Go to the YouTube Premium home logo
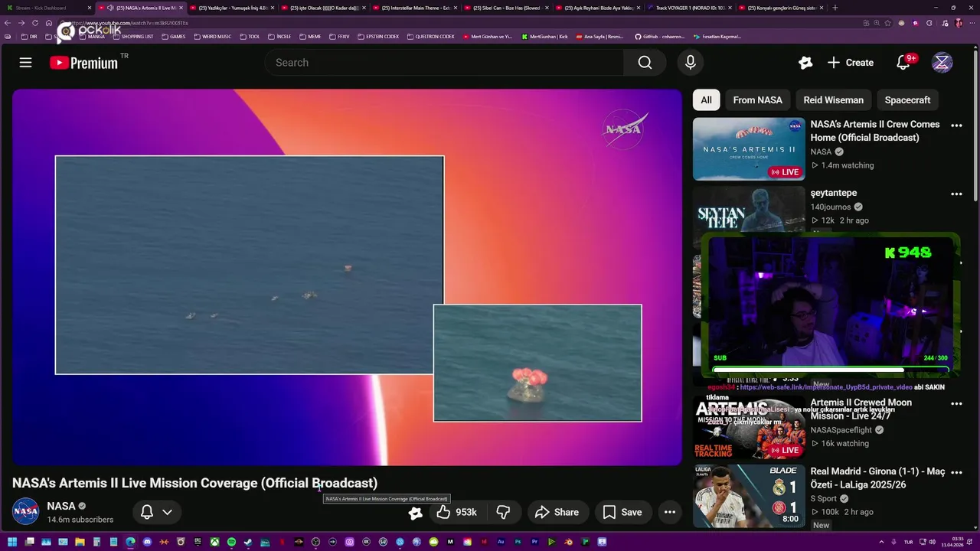 click(85, 63)
